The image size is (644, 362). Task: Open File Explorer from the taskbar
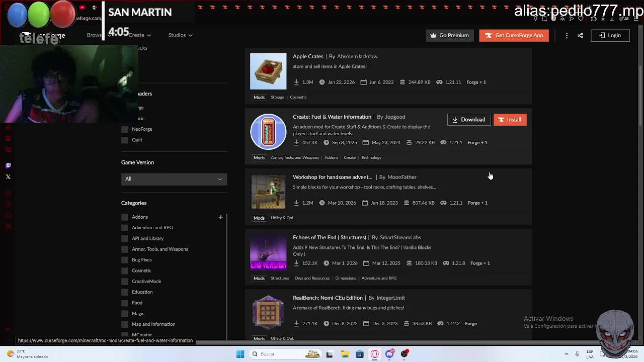click(x=345, y=354)
